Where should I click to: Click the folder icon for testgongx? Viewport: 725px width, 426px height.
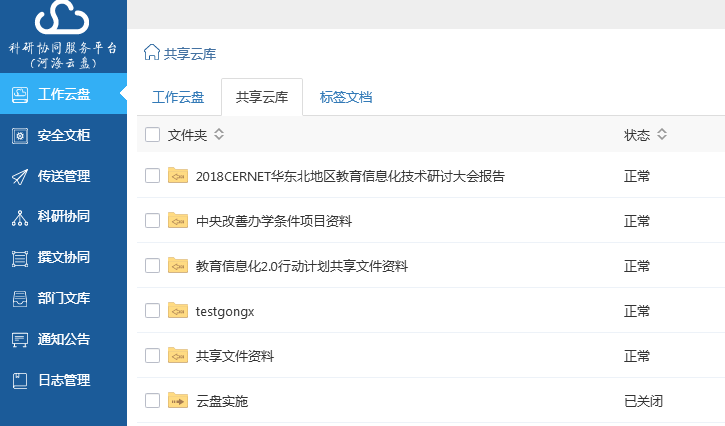(178, 311)
